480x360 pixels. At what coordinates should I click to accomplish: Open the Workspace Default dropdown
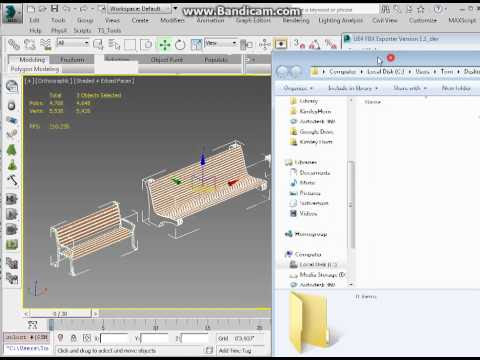point(139,8)
